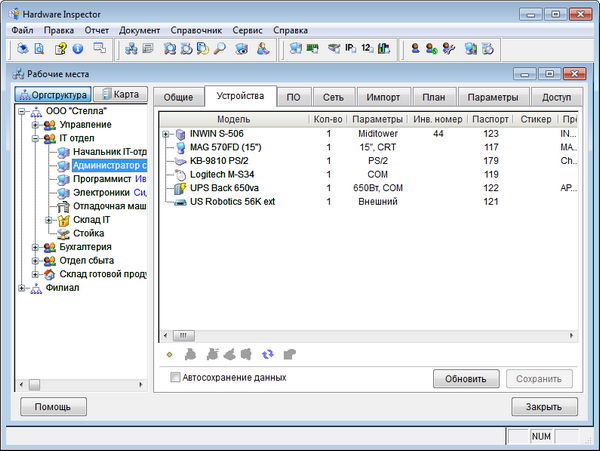
Task: Expand the Филиал tree node
Action: tap(22, 288)
